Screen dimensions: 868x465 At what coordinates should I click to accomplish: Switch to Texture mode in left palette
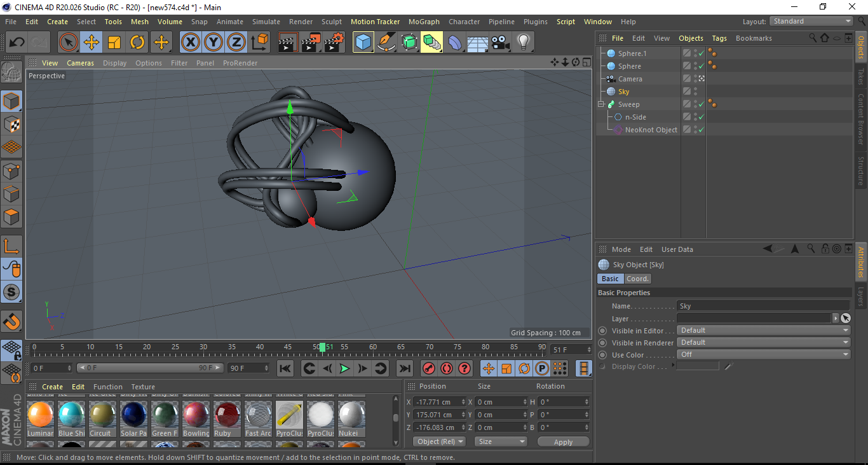tap(11, 124)
